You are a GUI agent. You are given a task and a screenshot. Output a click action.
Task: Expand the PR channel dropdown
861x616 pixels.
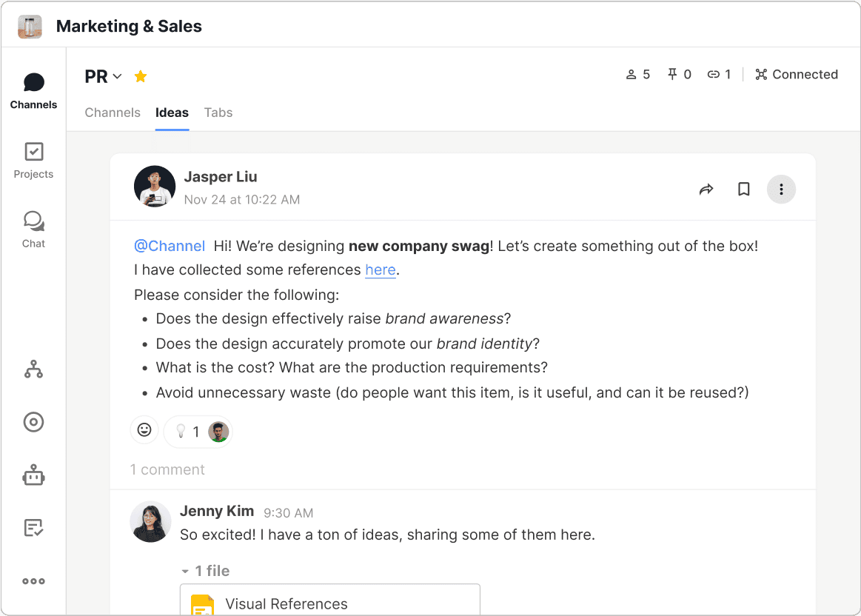tap(117, 76)
